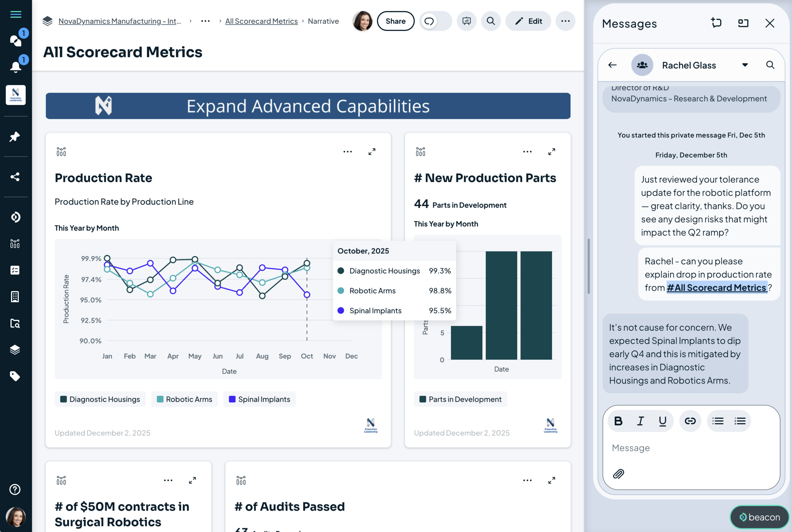Image resolution: width=792 pixels, height=532 pixels.
Task: Expand the collapsed breadcrumb ellipsis
Action: [x=205, y=21]
